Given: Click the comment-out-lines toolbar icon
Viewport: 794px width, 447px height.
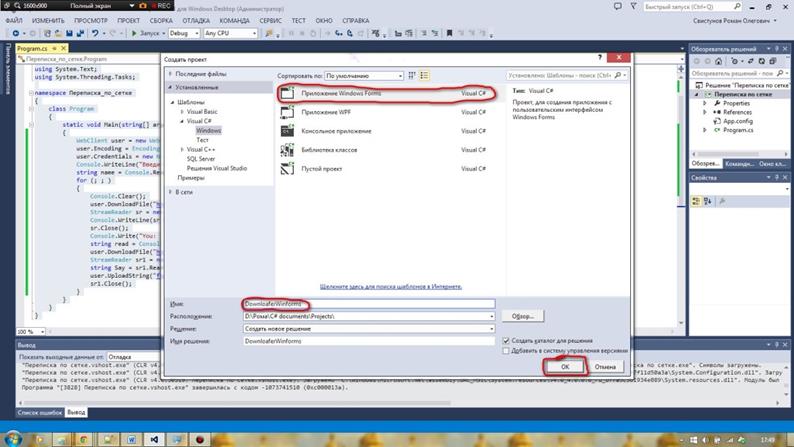Looking at the screenshot, I should (424, 33).
